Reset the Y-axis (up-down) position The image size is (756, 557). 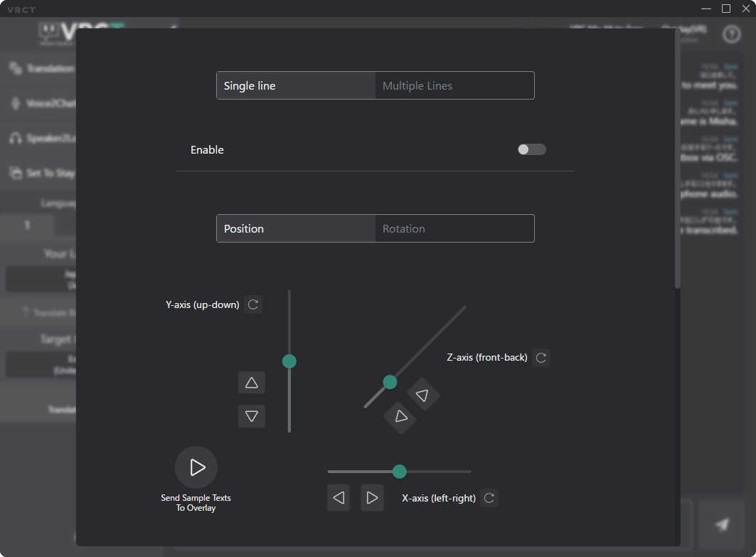pos(252,304)
